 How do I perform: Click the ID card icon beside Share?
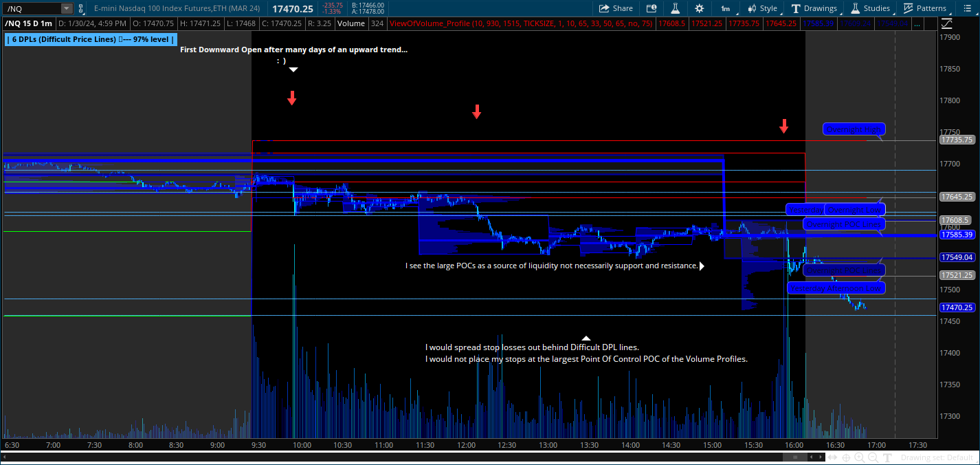pos(652,8)
